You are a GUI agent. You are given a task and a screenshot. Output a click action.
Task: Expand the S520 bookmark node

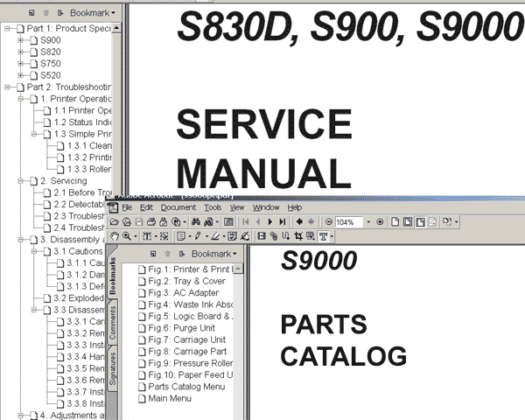pos(21,75)
